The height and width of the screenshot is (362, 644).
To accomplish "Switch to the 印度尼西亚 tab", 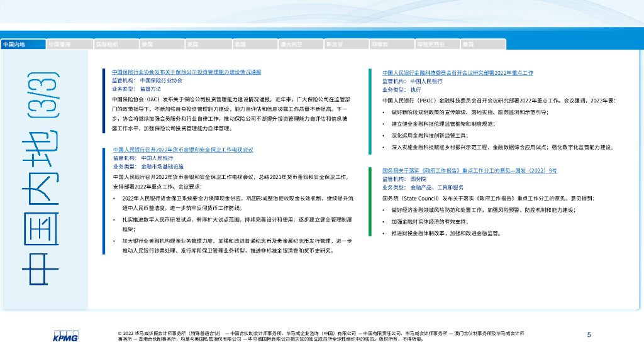I will (x=438, y=45).
